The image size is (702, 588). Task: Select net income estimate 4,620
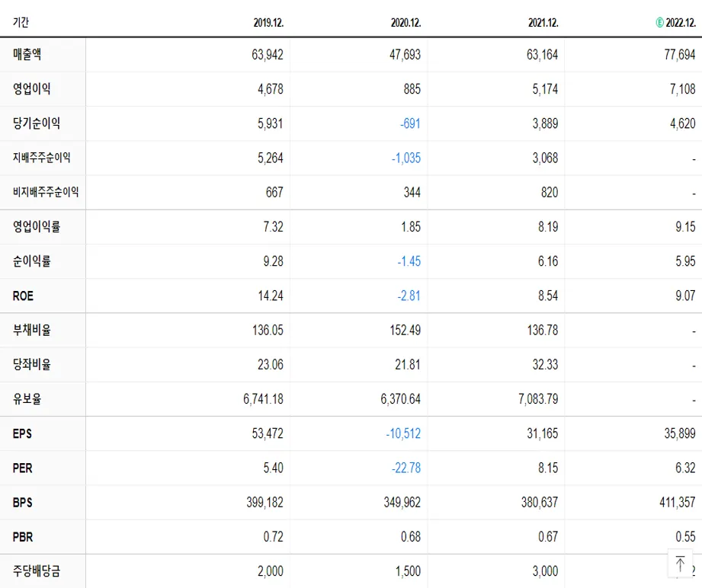click(683, 123)
